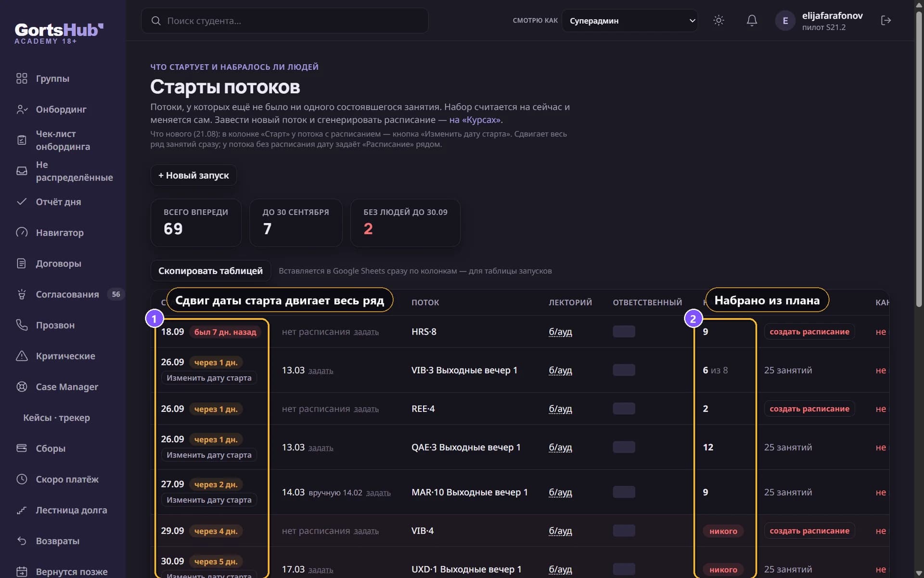
Task: Toggle light/dark theme sun icon
Action: [x=719, y=20]
